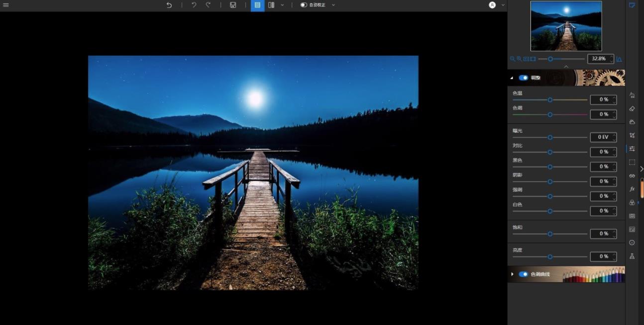Select the eraser tool icon

coord(632,108)
